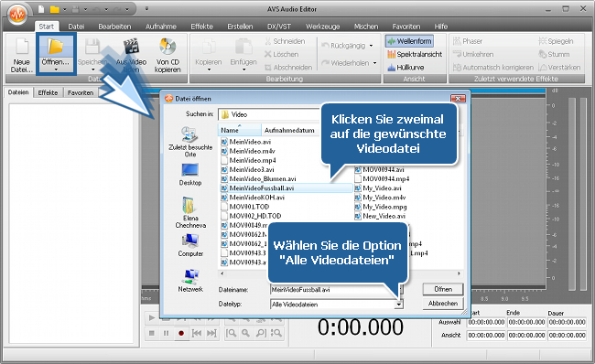Click the Abbrechen button
Screen dimensions: 595x364
tap(443, 304)
